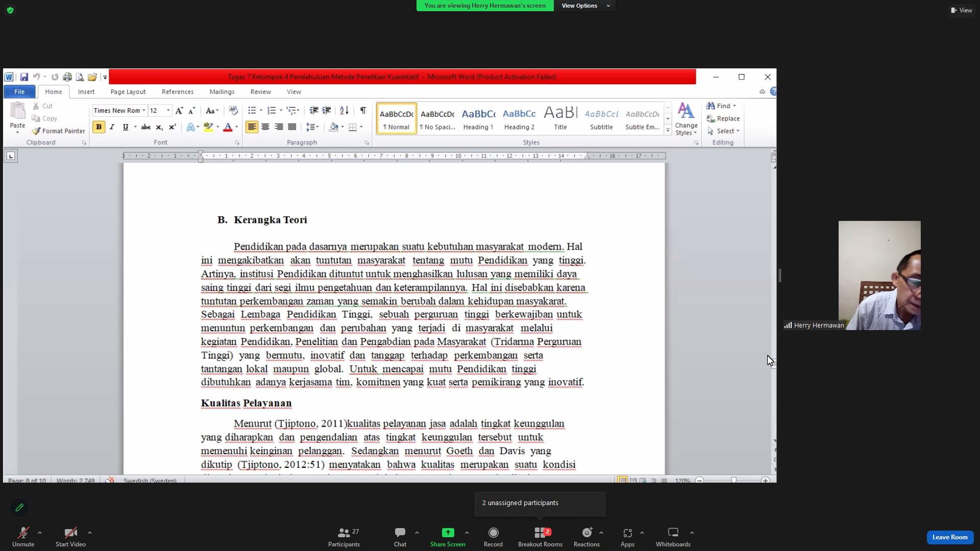Click the Undo icon in Quick Access

click(36, 77)
